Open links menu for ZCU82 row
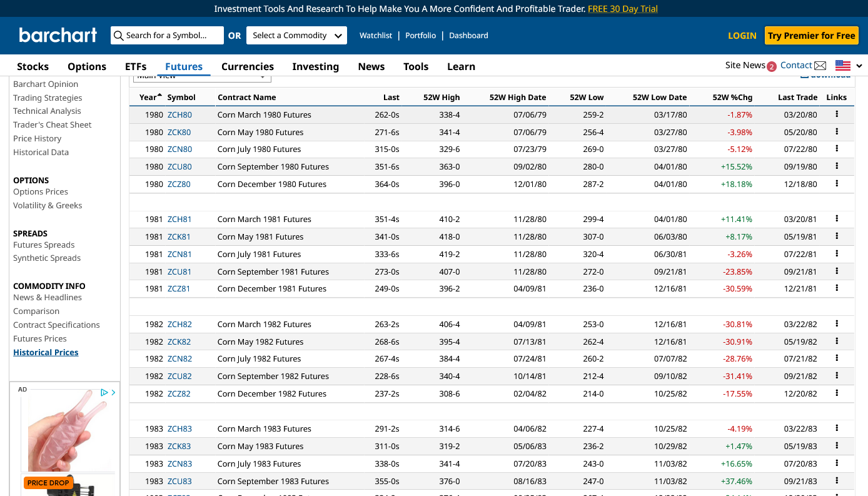The height and width of the screenshot is (496, 868). (836, 376)
